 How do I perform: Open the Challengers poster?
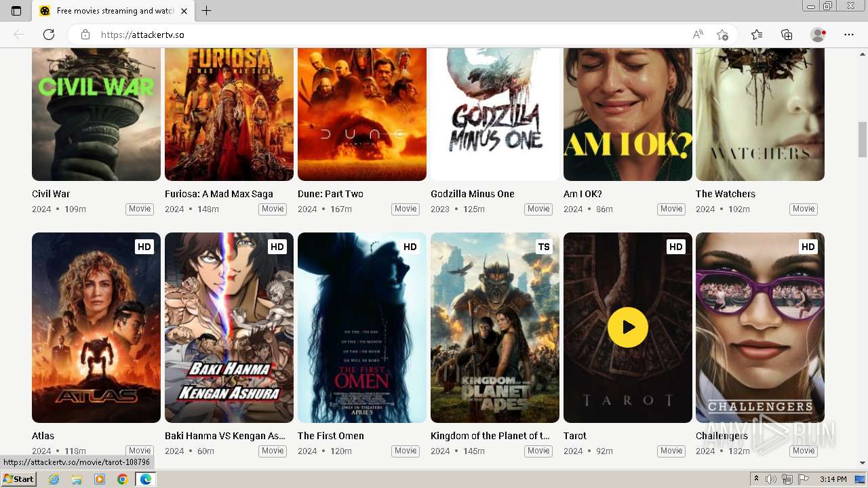pos(760,327)
